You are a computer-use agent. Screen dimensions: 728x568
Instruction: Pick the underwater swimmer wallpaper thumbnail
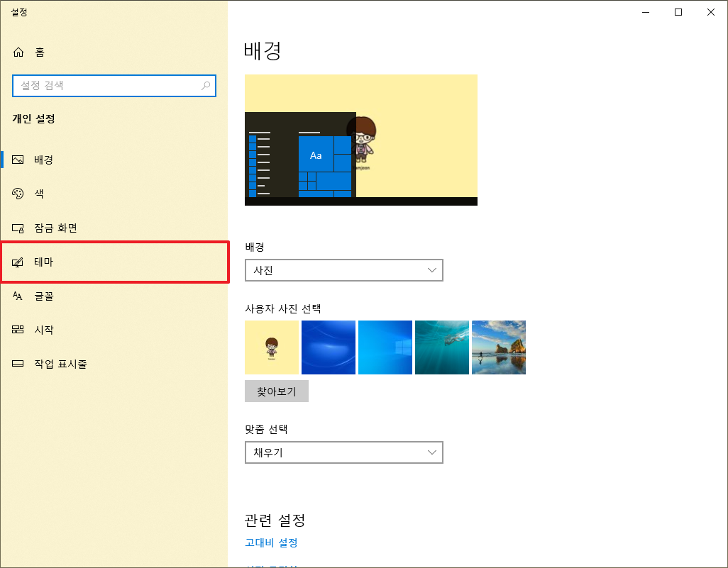(x=442, y=347)
